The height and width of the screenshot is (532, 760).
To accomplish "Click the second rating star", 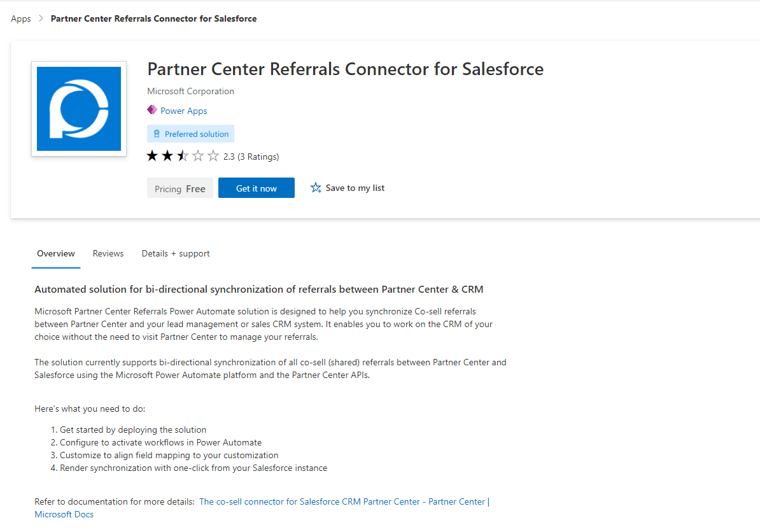I will pyautogui.click(x=167, y=156).
